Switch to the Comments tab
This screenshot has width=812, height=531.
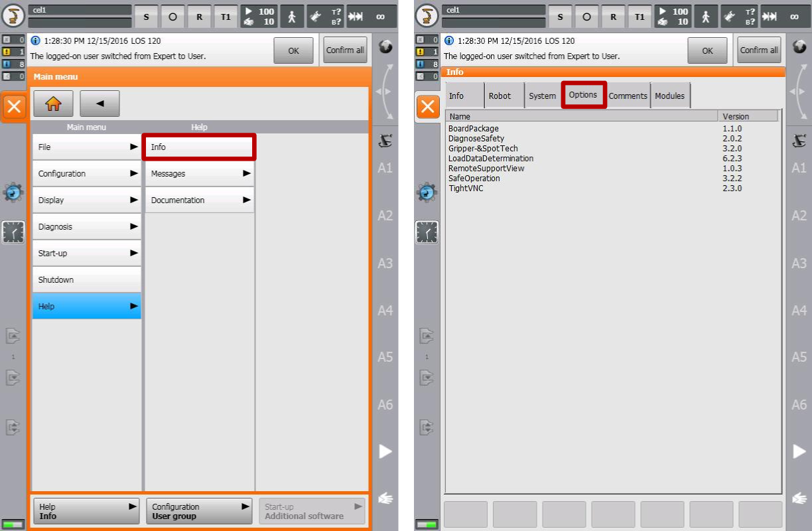(628, 96)
